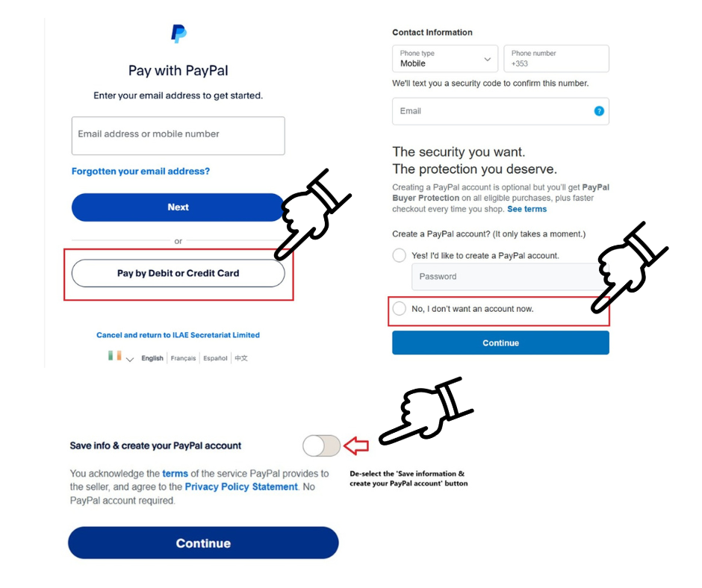Select "Yes! I'd like to create" radio option

pyautogui.click(x=400, y=255)
